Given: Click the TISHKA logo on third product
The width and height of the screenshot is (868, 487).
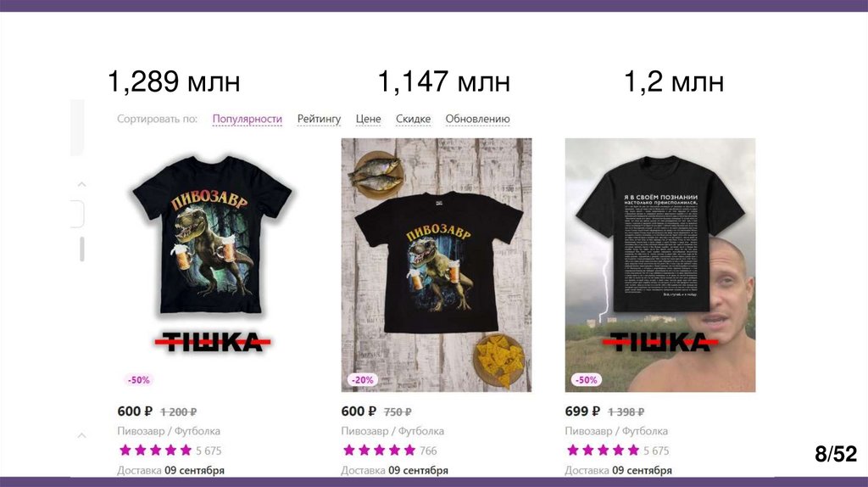Looking at the screenshot, I should click(x=659, y=342).
